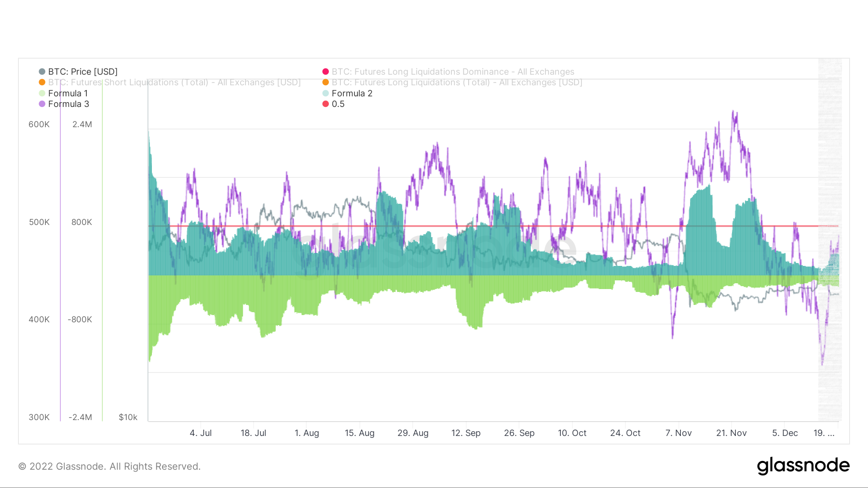Click the '29. Aug' x-axis label

tap(413, 433)
